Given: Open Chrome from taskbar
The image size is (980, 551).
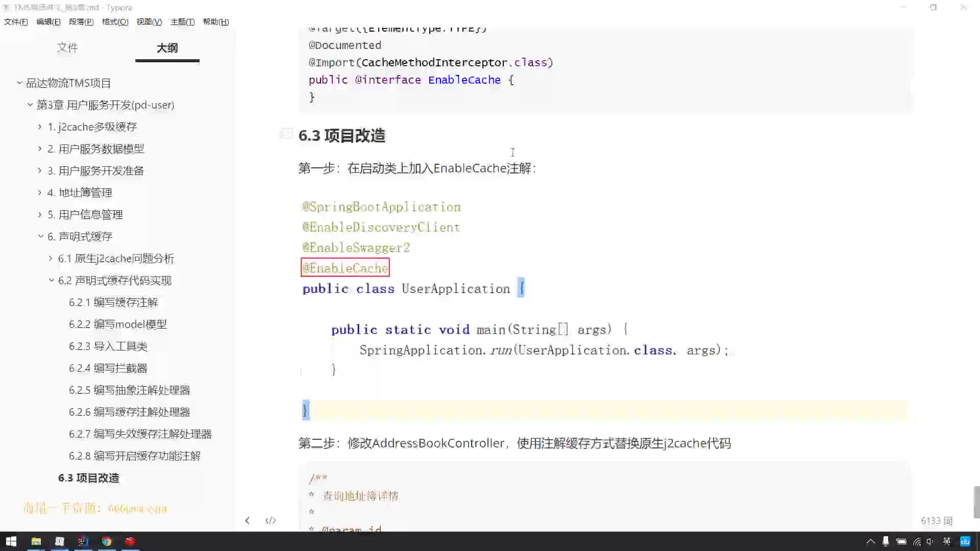Looking at the screenshot, I should [x=107, y=541].
